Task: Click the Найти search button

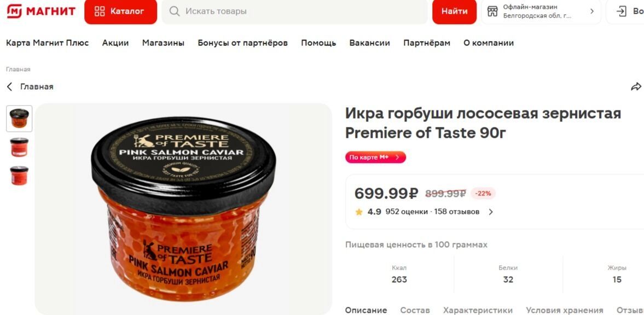Action: click(x=454, y=11)
